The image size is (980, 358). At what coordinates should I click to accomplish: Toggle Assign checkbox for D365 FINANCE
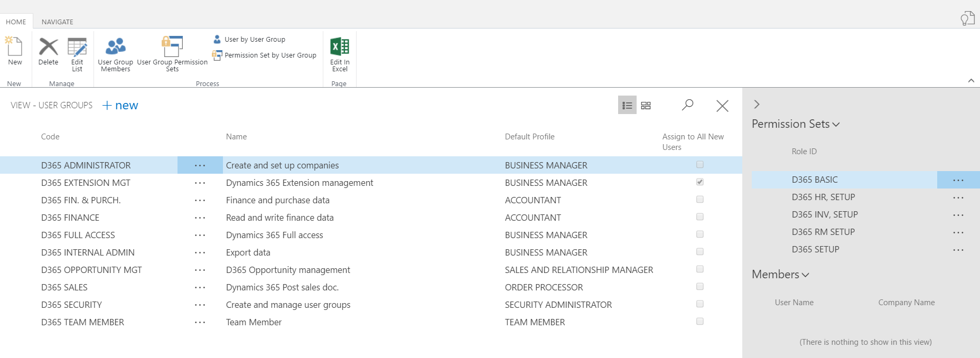[699, 217]
